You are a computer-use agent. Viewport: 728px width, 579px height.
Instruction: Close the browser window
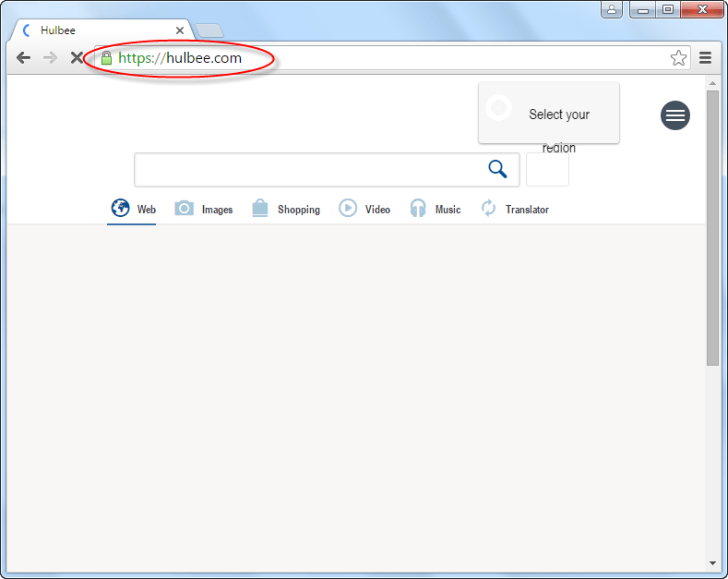point(702,9)
